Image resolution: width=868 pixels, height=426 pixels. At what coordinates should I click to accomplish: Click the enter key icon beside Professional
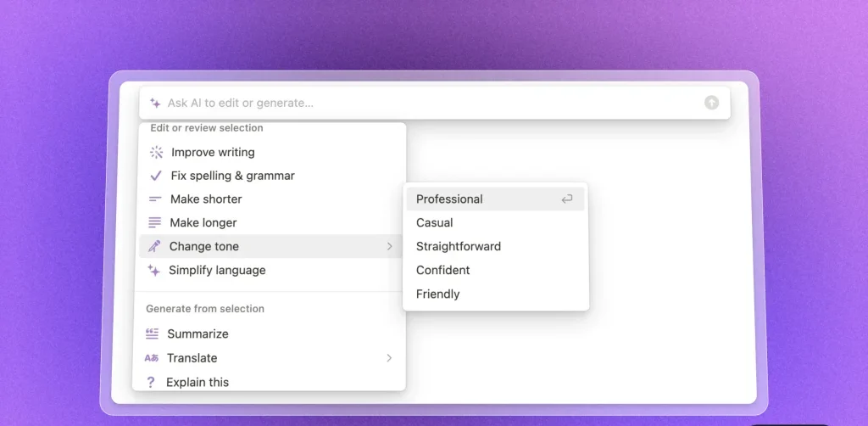point(567,199)
